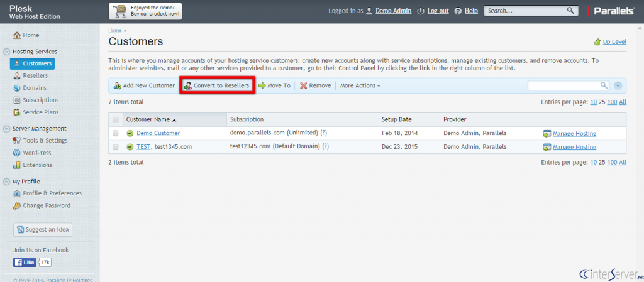The width and height of the screenshot is (644, 282).
Task: Click the help (?) next to test12345.com
Action: point(326,147)
